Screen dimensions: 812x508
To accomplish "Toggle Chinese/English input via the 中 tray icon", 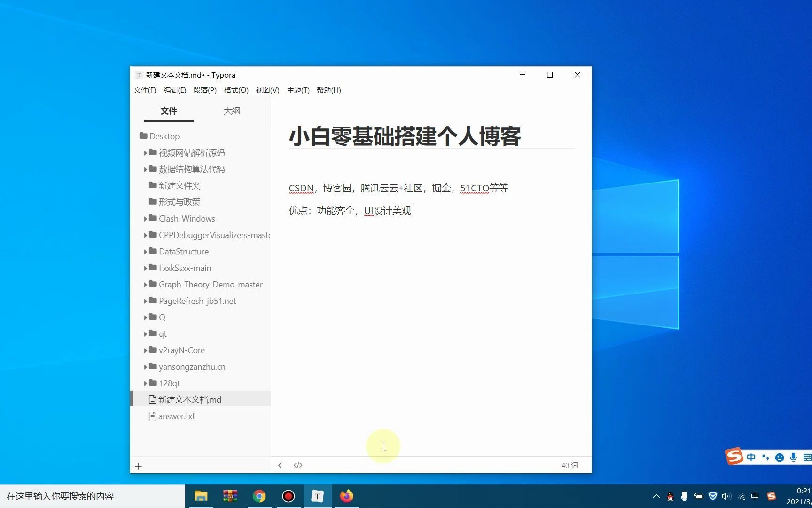I will (755, 496).
